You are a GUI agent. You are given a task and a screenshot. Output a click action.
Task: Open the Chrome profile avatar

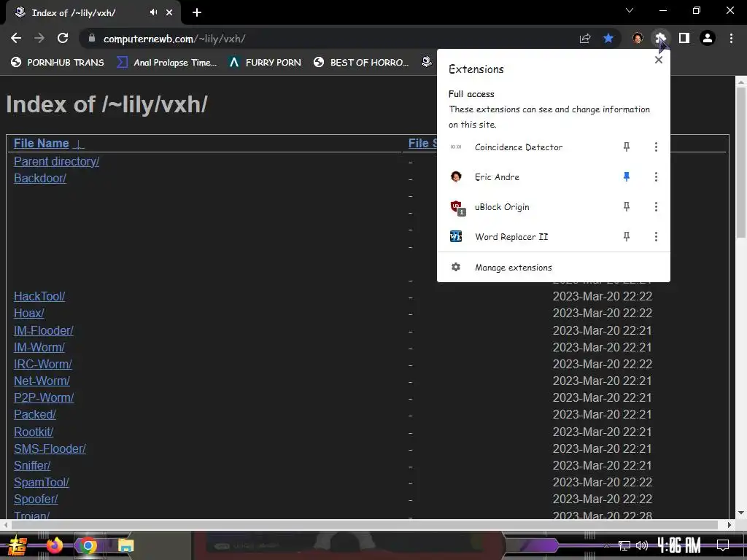point(708,38)
